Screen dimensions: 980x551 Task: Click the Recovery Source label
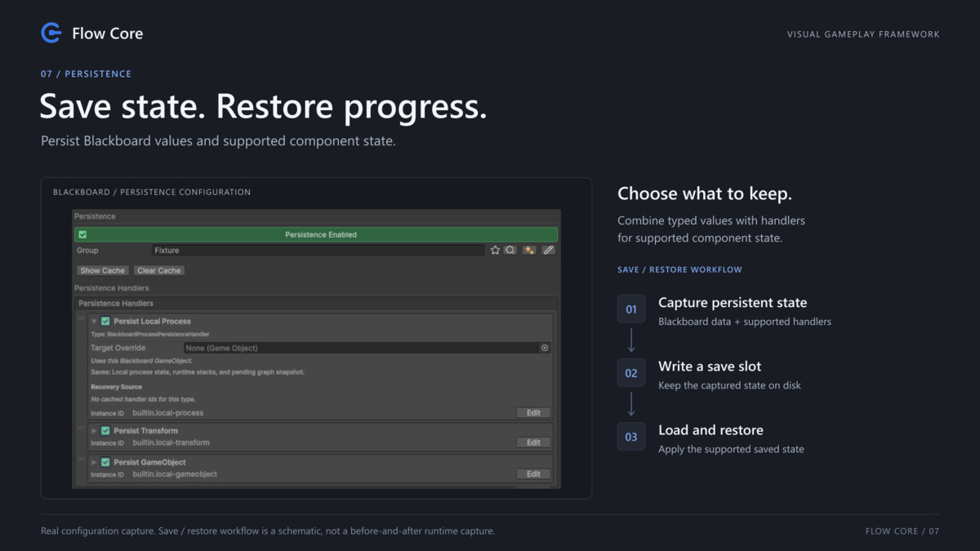pyautogui.click(x=116, y=387)
